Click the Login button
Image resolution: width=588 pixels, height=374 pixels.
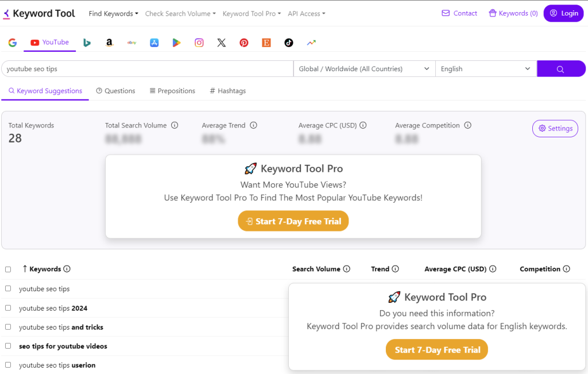564,13
